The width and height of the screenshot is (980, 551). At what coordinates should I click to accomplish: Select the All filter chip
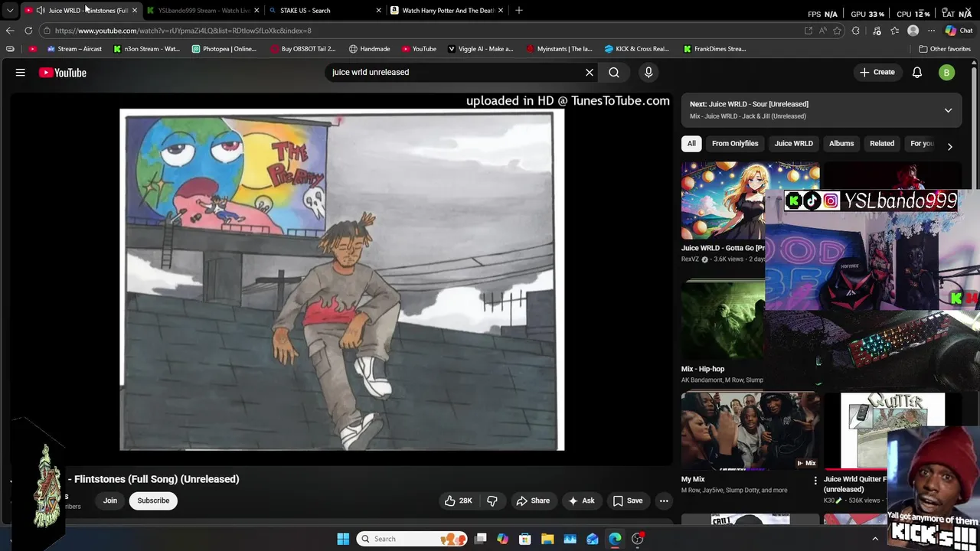pos(691,143)
